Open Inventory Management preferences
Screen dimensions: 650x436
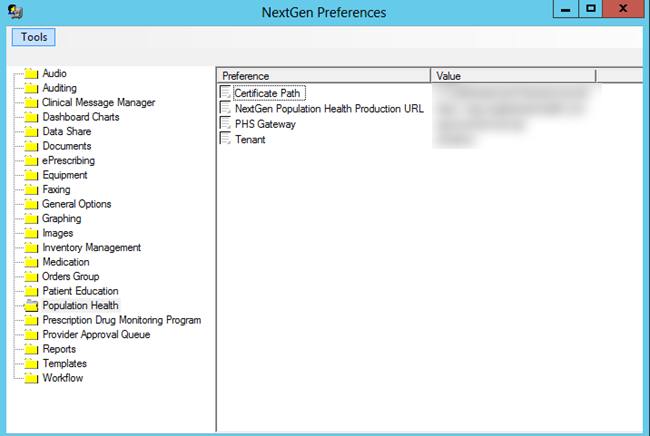coord(92,247)
